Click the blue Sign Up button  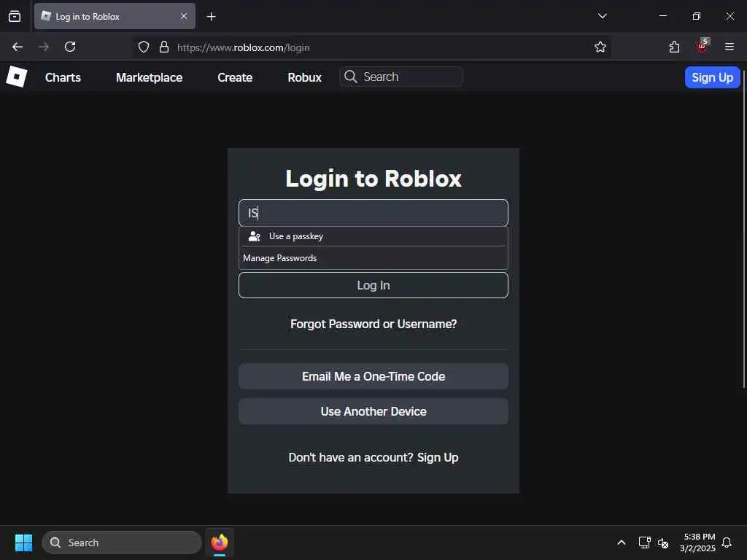point(712,77)
